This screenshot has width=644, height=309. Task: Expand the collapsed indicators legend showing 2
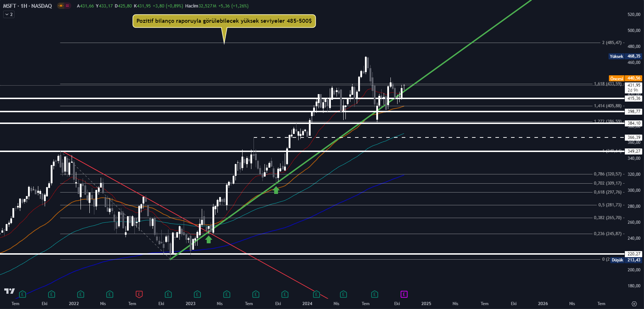(9, 15)
